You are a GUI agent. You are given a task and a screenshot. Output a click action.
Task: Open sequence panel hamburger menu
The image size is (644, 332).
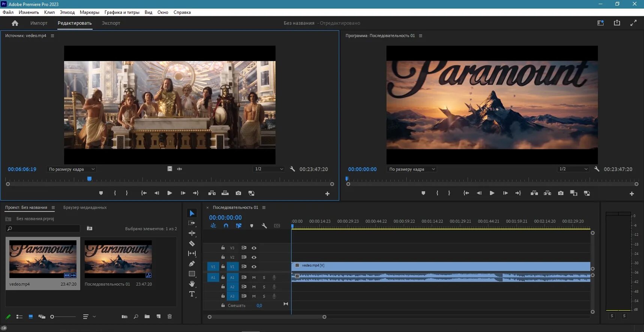[x=264, y=207]
